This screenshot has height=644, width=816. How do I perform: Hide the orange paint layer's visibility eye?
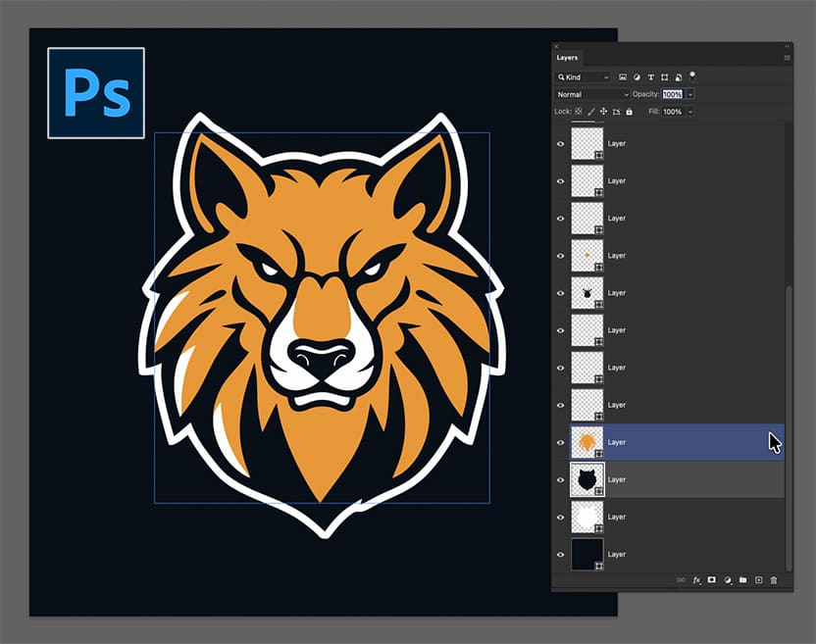561,442
